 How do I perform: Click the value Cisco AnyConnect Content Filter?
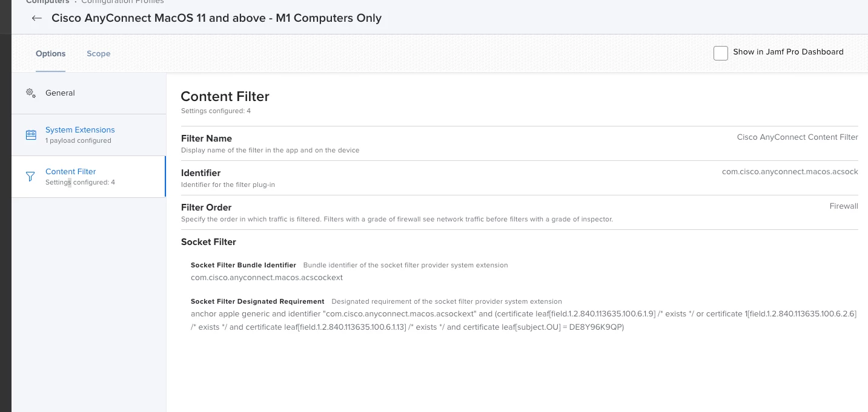pos(797,137)
